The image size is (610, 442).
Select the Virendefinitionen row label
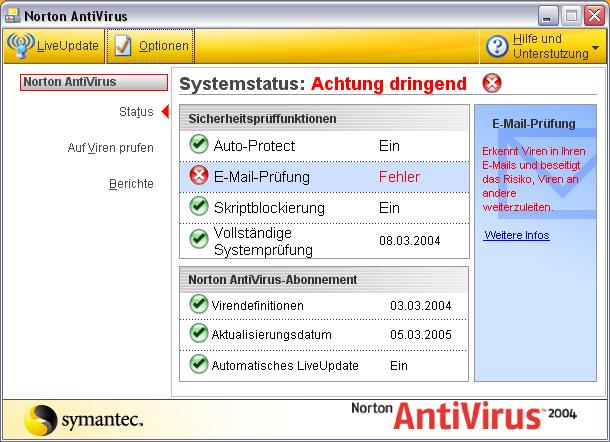point(257,305)
